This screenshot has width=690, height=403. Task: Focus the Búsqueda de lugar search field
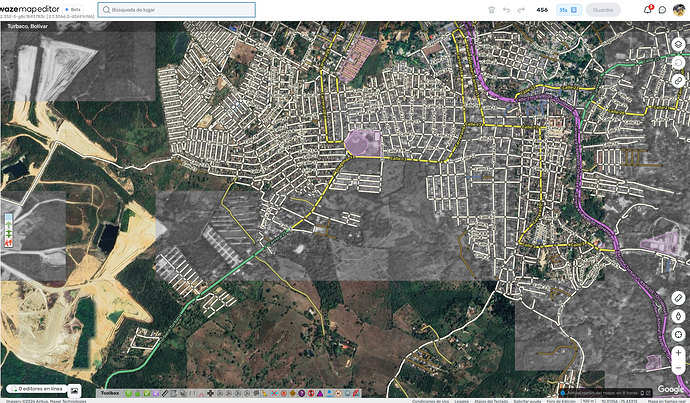(176, 10)
